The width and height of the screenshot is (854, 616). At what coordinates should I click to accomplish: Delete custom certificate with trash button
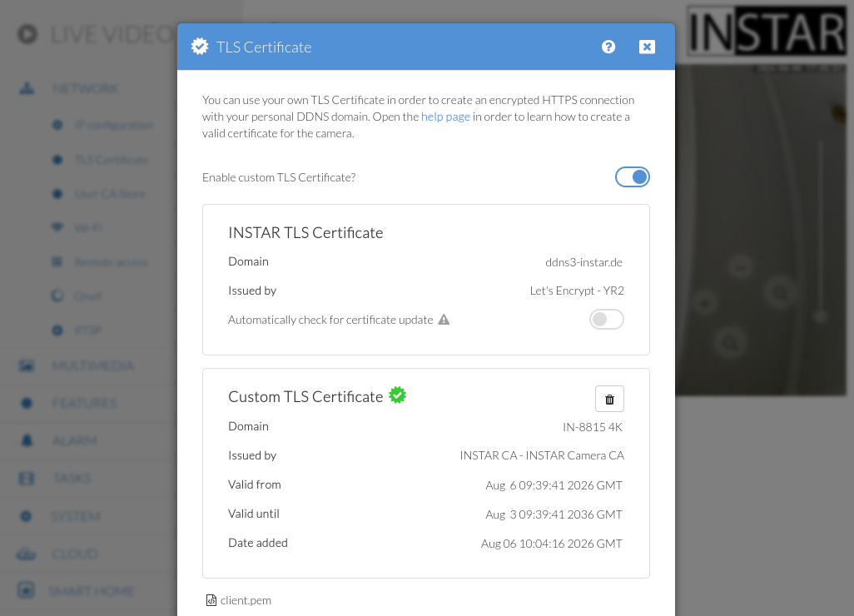click(x=609, y=400)
